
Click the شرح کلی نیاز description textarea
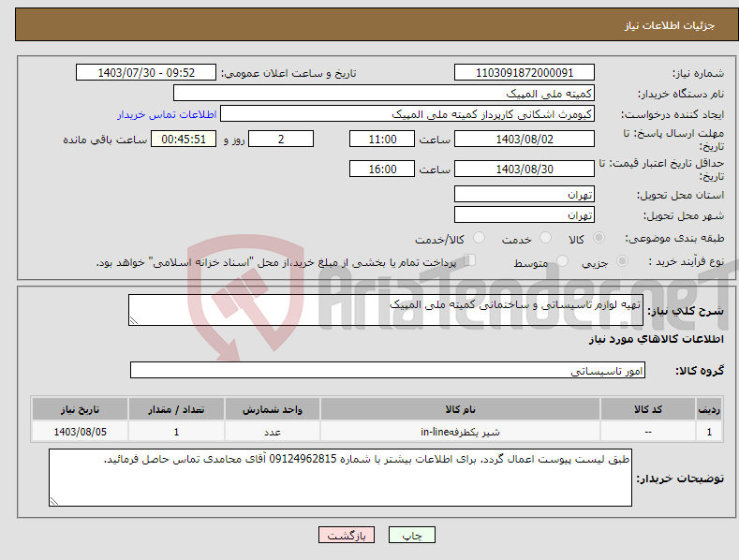click(x=386, y=310)
